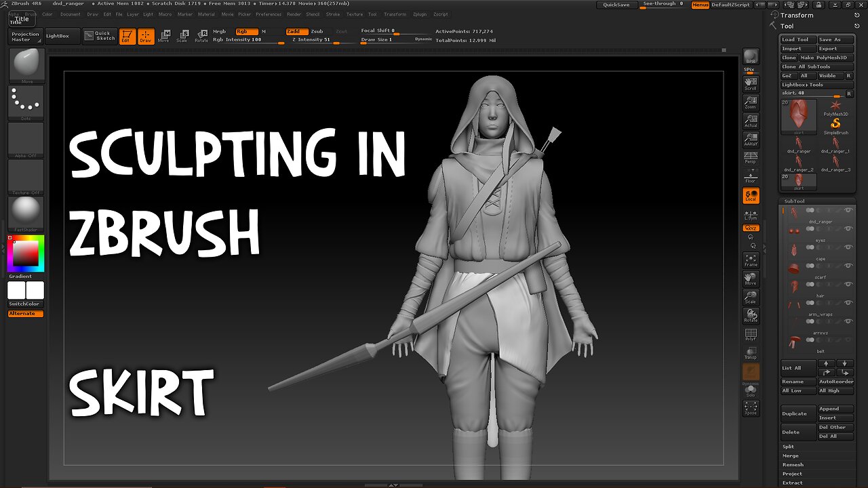Screen dimensions: 868x488
Task: Toggle Local symmetry mode
Action: click(x=751, y=196)
